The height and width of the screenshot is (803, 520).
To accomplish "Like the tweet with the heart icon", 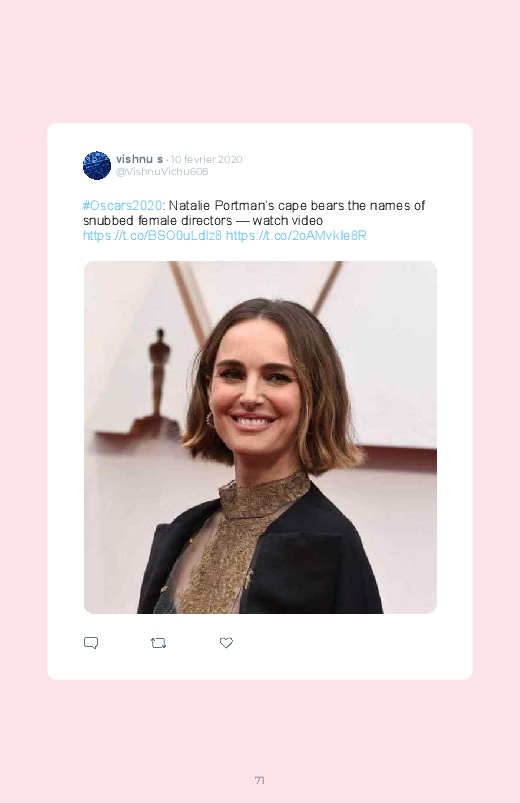I will 226,643.
